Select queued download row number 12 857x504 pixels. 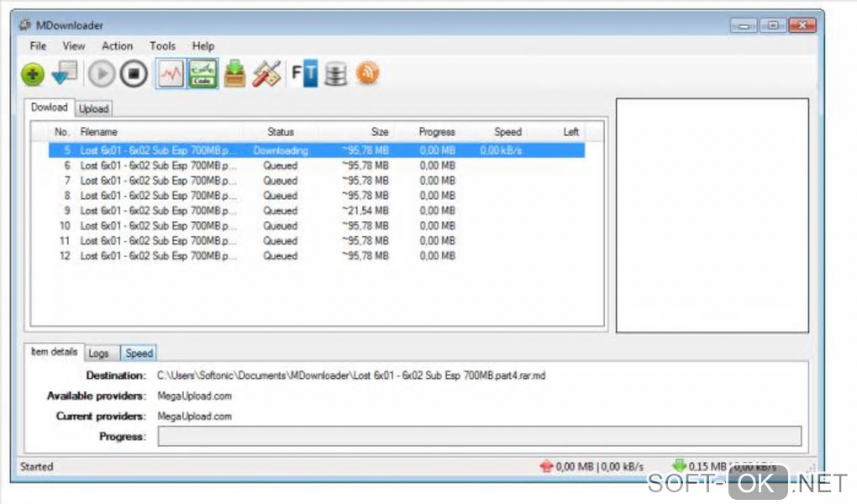pos(317,256)
